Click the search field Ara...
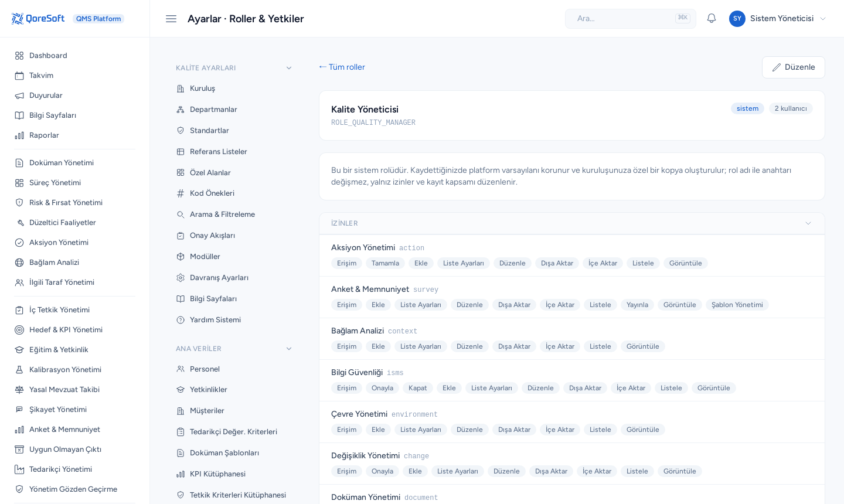 631,19
